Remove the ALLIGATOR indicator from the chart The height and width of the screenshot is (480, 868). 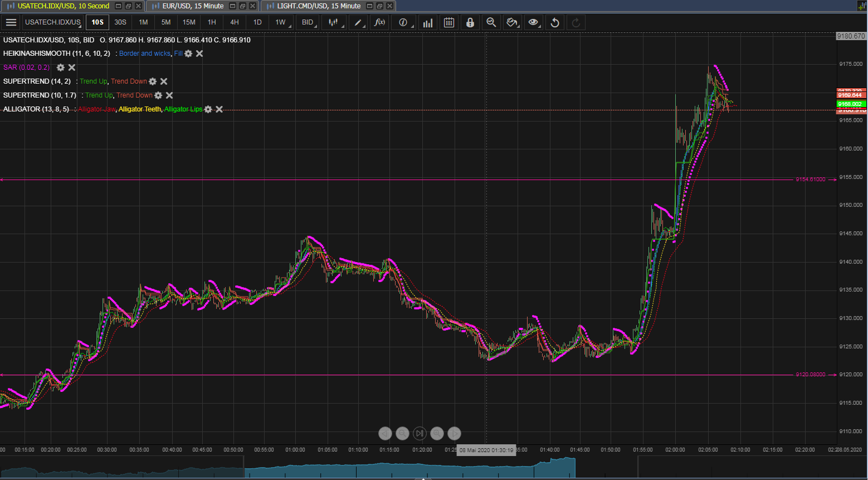[219, 109]
